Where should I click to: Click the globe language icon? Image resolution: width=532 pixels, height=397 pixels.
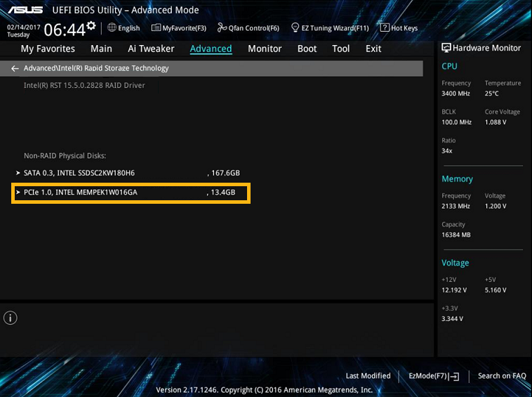click(x=112, y=27)
